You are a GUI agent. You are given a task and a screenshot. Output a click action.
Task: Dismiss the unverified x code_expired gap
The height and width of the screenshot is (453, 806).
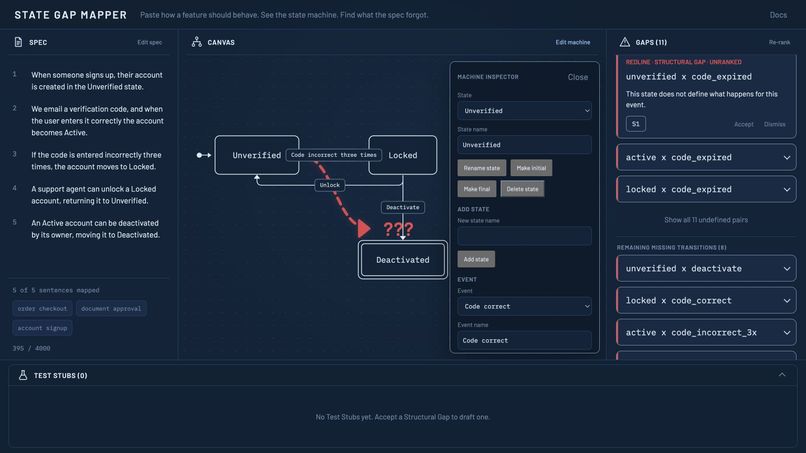pos(774,124)
